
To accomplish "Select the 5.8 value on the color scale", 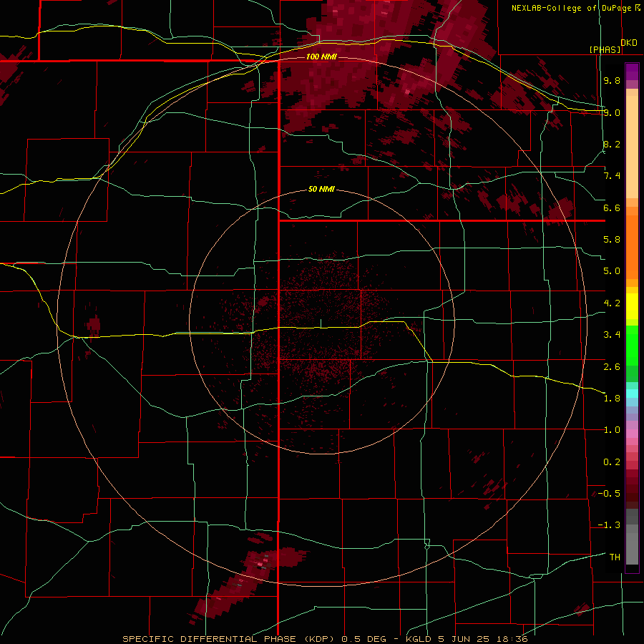I will pos(612,240).
